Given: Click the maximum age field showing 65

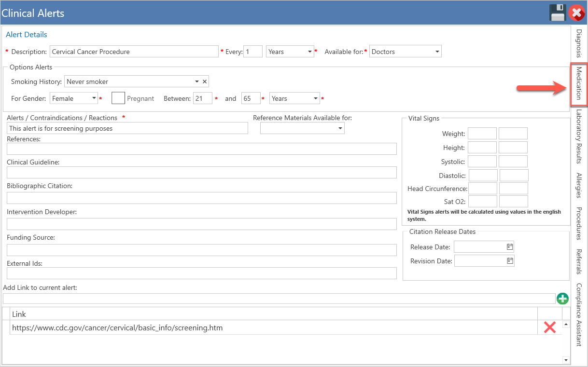Looking at the screenshot, I should click(251, 98).
